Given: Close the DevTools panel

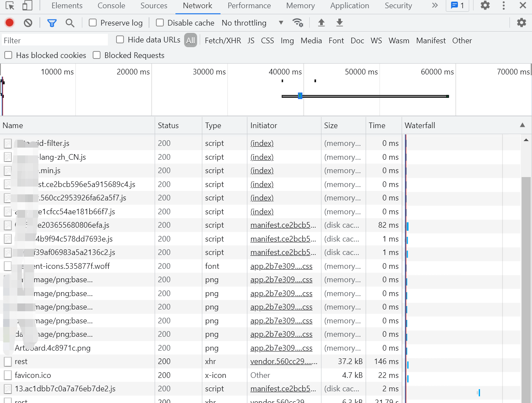Looking at the screenshot, I should tap(522, 6).
